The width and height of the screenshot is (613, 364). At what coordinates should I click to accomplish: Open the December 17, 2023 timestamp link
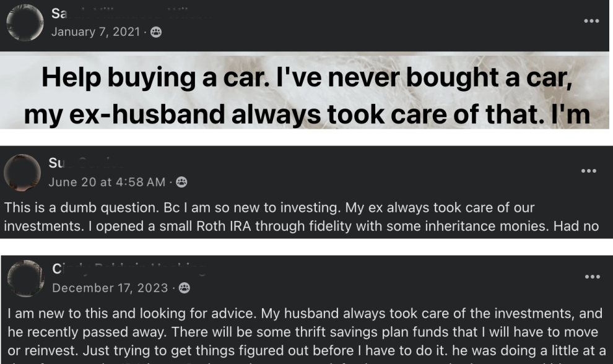click(x=110, y=288)
